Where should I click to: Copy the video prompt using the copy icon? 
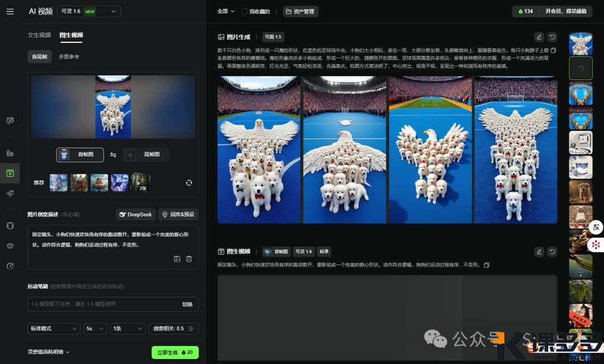(x=486, y=264)
